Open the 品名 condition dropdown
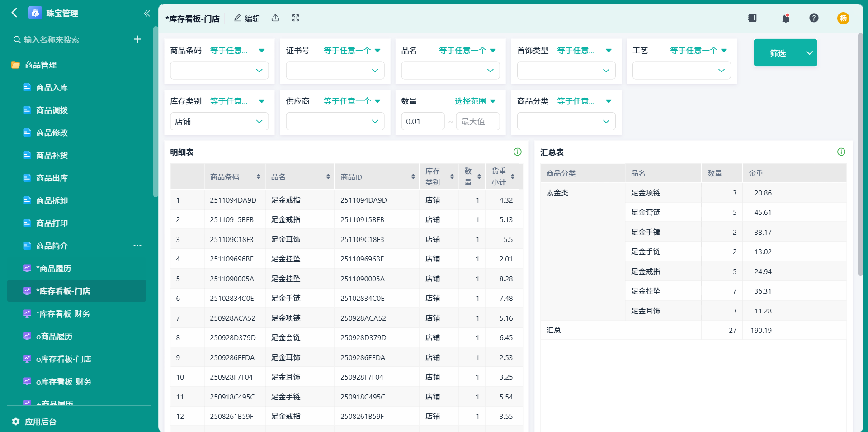The height and width of the screenshot is (432, 868). [467, 51]
